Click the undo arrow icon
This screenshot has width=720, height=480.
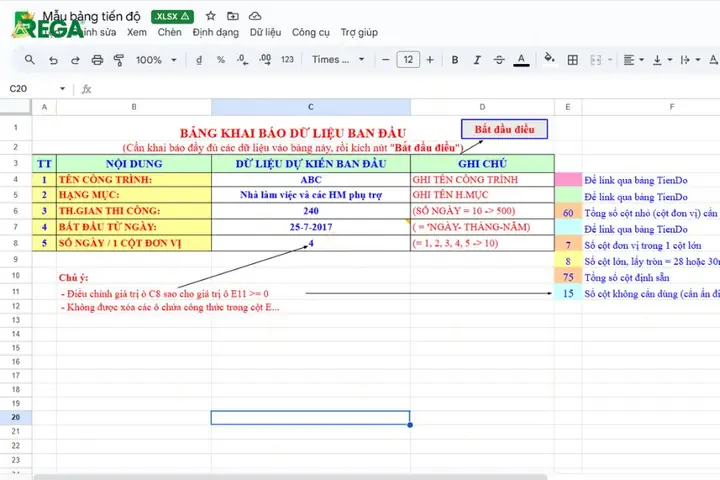[53, 60]
